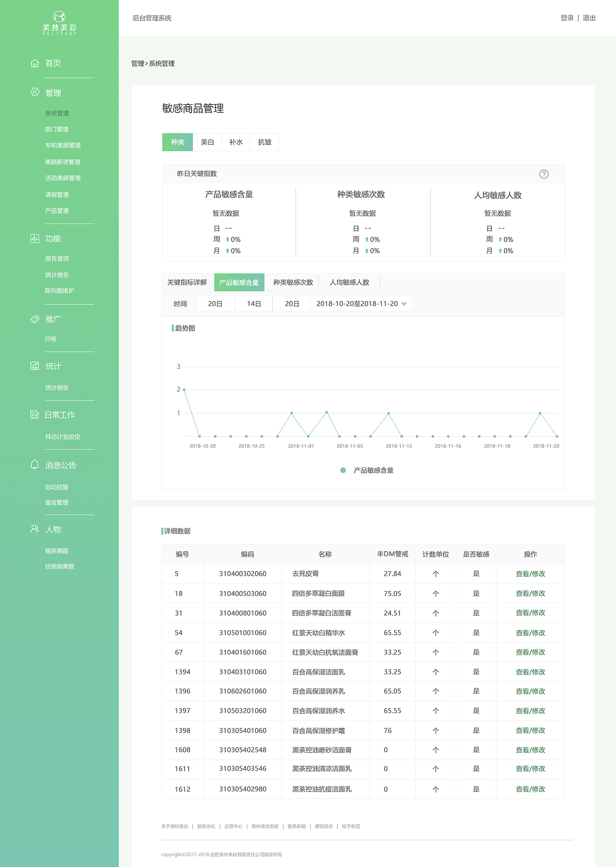Open 专职美顾管理 in sidebar

tap(63, 145)
